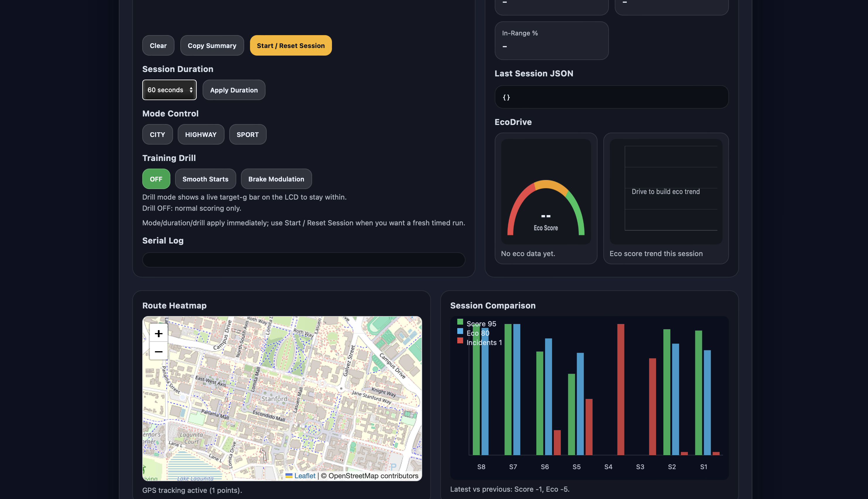Select CITY mode
The width and height of the screenshot is (868, 499).
[157, 134]
